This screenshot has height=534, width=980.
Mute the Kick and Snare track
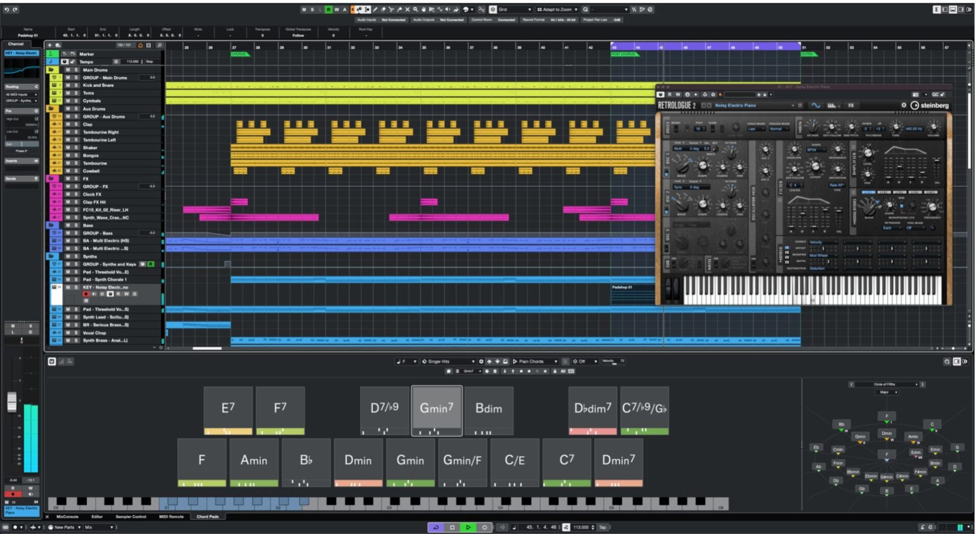(68, 85)
